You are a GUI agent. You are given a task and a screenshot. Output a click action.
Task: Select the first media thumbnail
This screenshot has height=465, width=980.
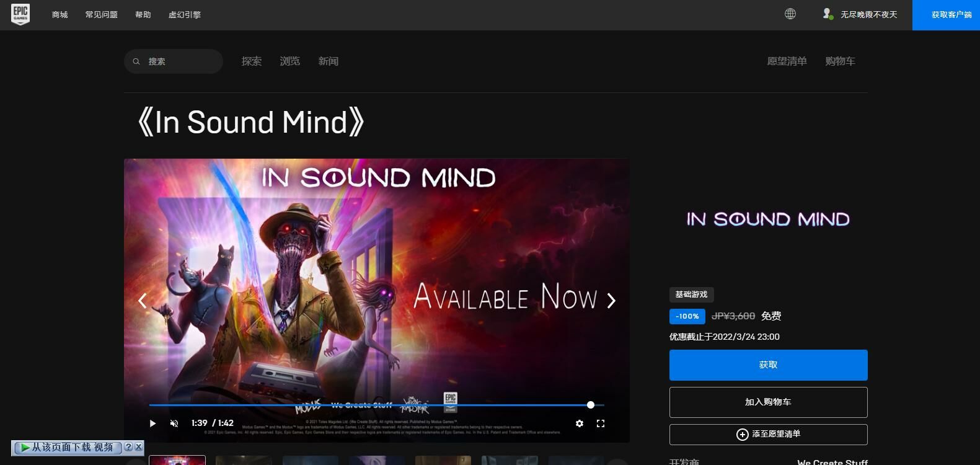pos(177,460)
